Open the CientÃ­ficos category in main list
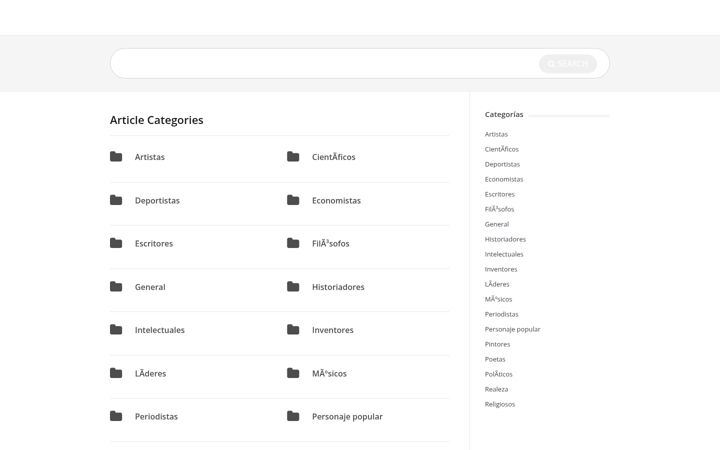The height and width of the screenshot is (450, 720). pos(334,157)
